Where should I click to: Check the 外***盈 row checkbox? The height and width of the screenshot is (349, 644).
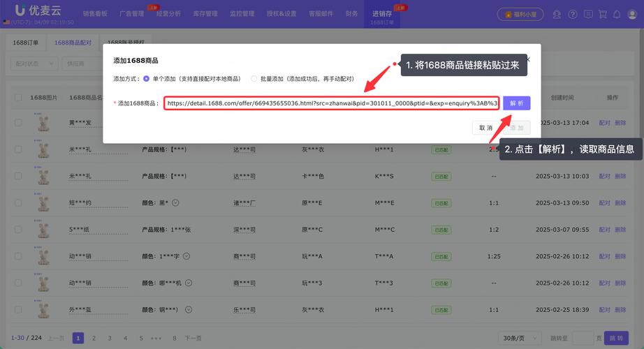tap(18, 310)
